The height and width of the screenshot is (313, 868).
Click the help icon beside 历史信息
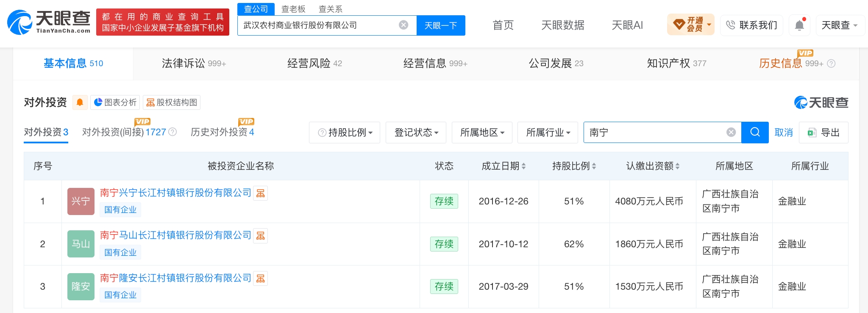coord(832,64)
